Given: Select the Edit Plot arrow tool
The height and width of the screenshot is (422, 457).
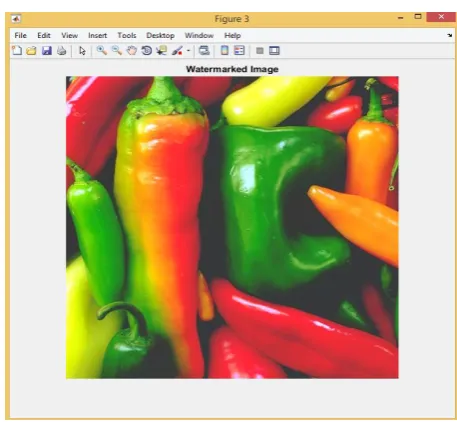Looking at the screenshot, I should (82, 51).
